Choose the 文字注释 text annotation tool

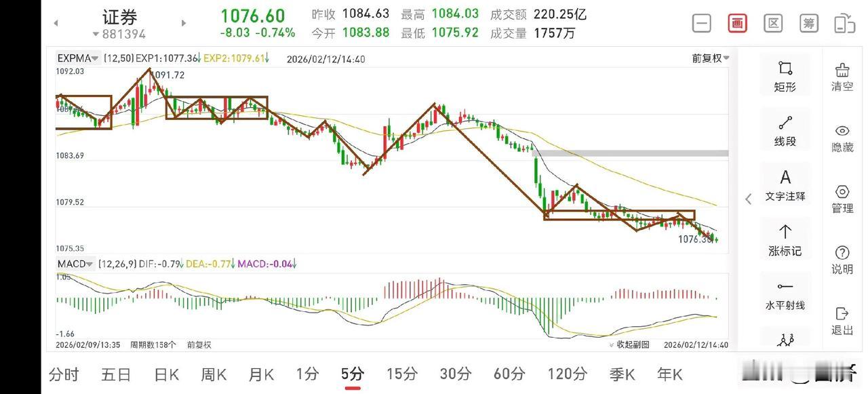coord(785,185)
